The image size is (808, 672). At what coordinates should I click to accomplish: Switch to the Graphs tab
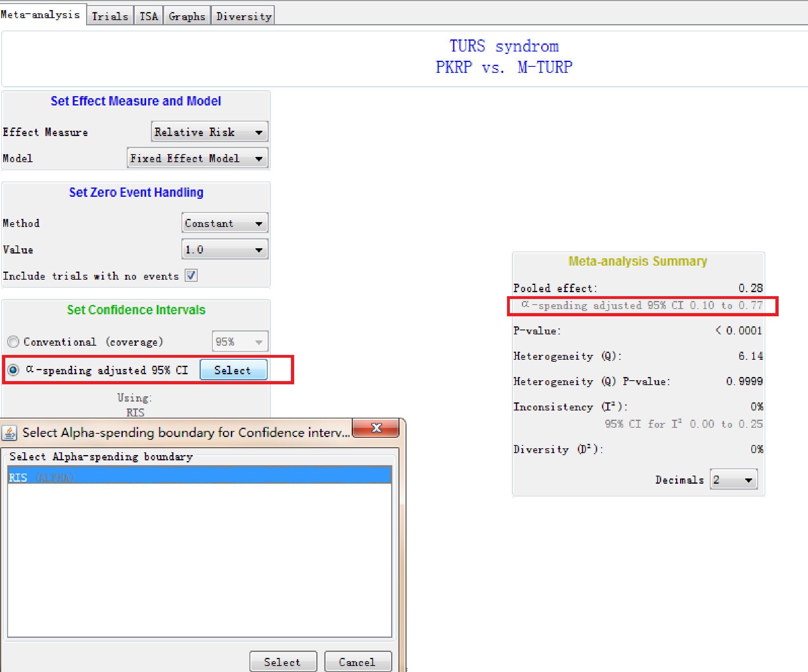(187, 16)
